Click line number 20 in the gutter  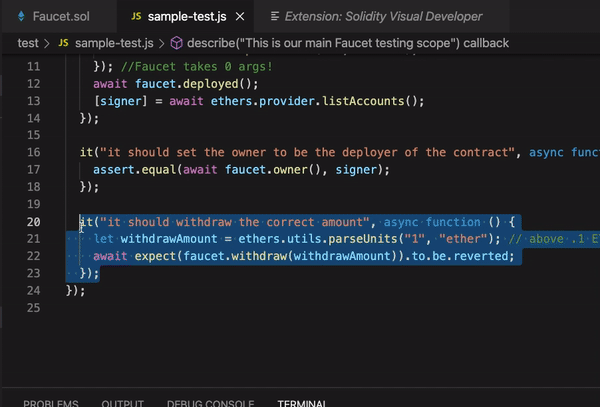click(x=34, y=222)
